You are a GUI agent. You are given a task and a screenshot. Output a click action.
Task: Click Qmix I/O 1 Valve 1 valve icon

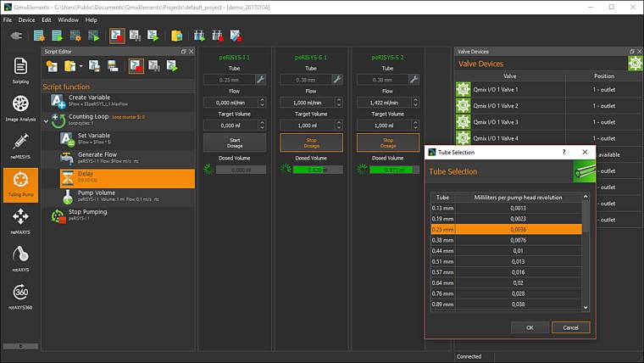(464, 89)
